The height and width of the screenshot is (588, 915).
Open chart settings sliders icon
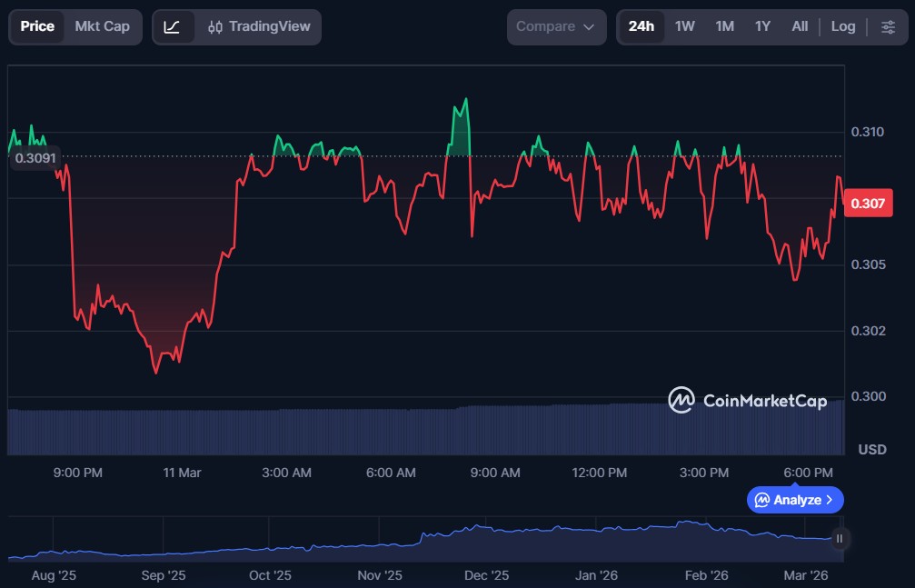(x=887, y=27)
